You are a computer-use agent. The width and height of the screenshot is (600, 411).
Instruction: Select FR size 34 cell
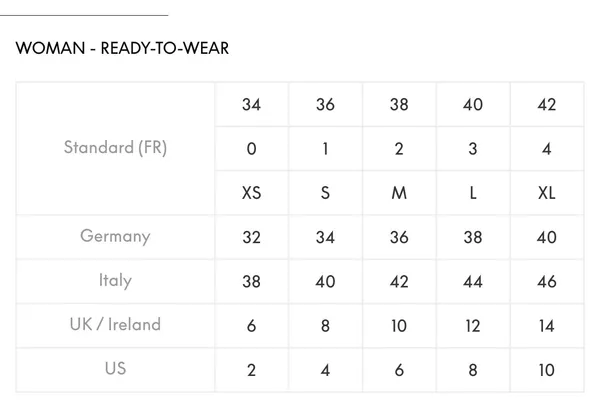251,104
